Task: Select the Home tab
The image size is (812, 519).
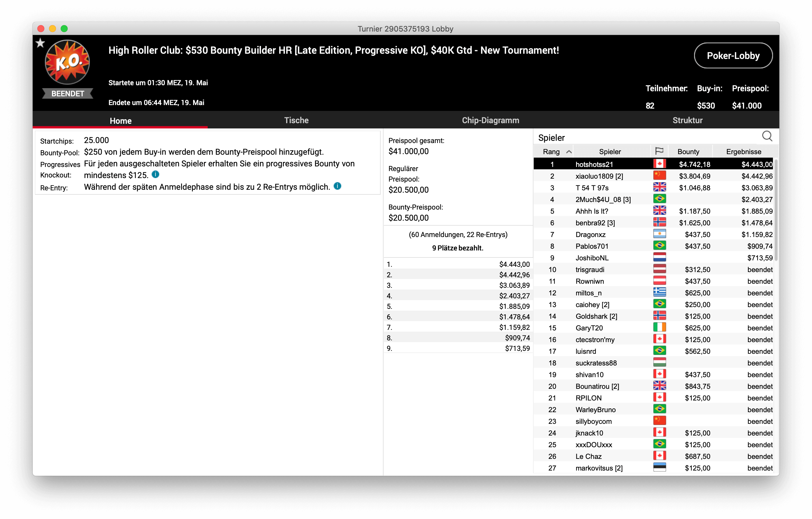Action: click(120, 121)
